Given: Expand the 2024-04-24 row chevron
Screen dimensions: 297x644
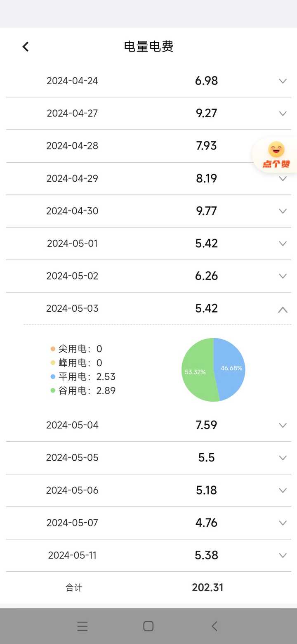Looking at the screenshot, I should [283, 81].
